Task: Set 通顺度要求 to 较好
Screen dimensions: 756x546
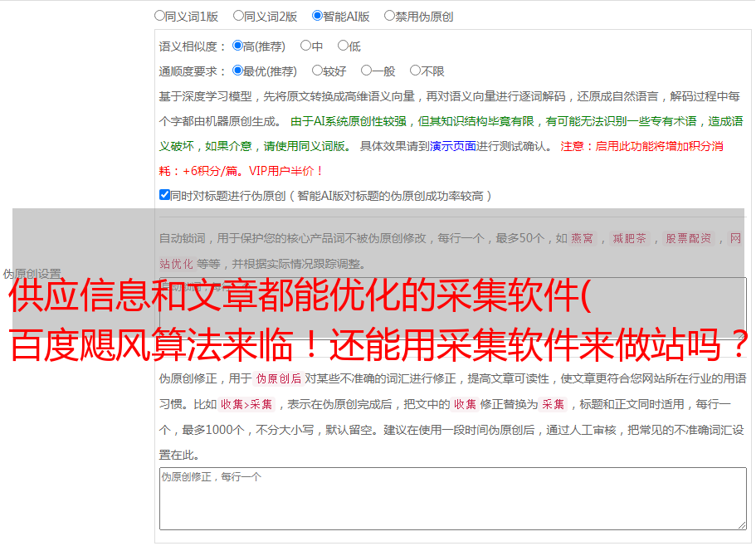Action: pos(317,71)
